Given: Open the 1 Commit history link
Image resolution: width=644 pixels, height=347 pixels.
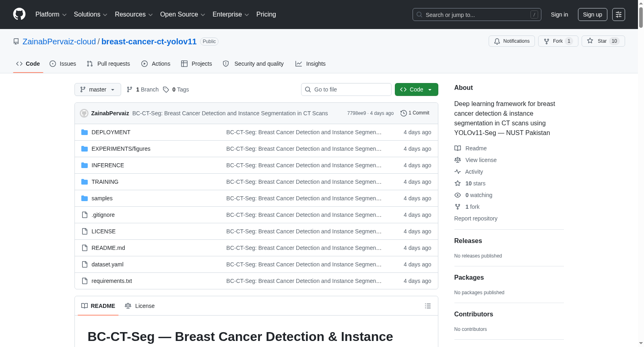Looking at the screenshot, I should [x=415, y=113].
